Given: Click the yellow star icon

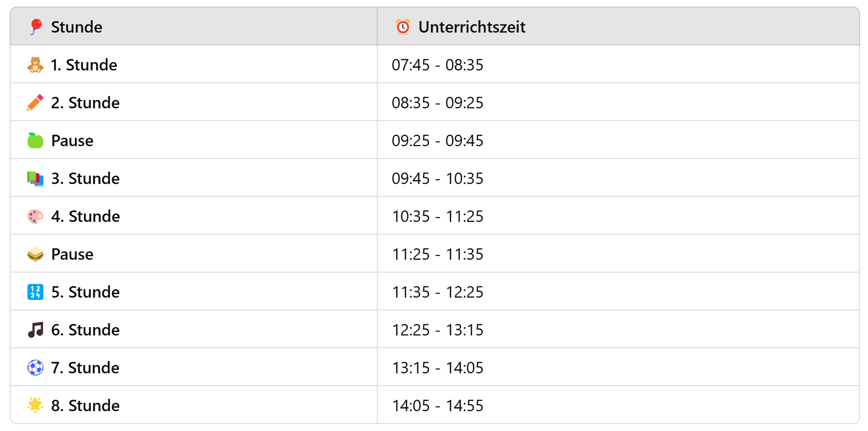Looking at the screenshot, I should click(35, 405).
